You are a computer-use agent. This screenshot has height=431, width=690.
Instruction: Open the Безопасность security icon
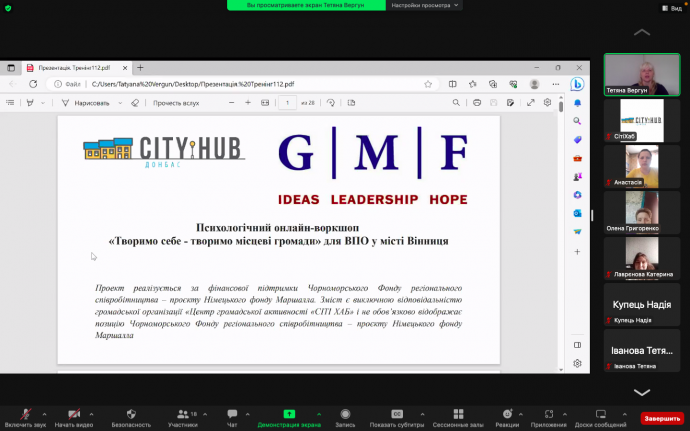click(x=131, y=414)
